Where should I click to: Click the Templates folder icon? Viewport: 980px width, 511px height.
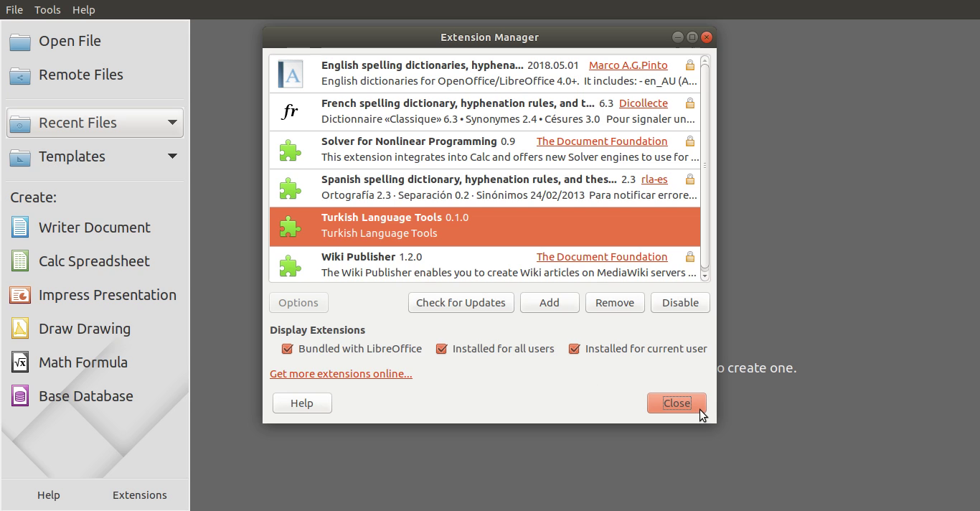20,157
